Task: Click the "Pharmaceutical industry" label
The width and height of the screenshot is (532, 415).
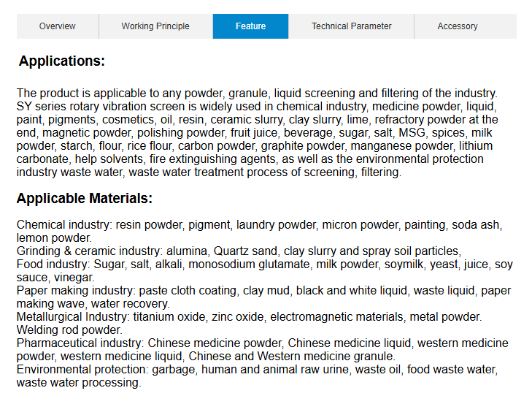Action: pos(80,343)
